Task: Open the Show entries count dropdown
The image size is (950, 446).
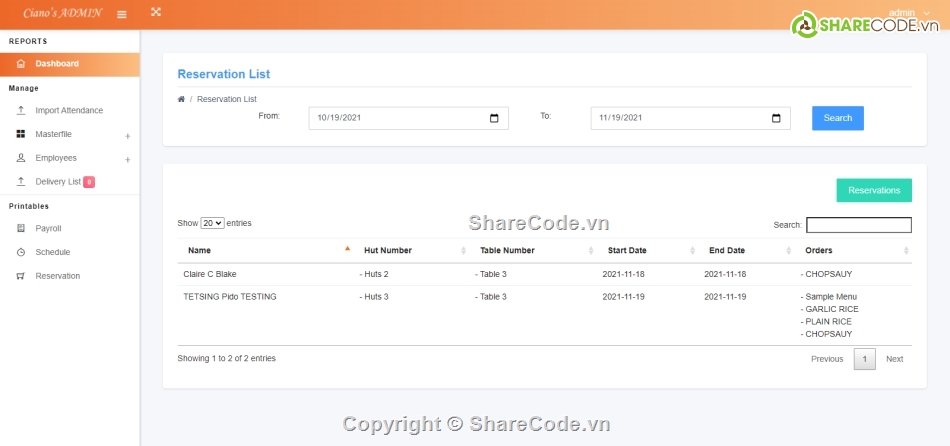Action: coord(213,223)
